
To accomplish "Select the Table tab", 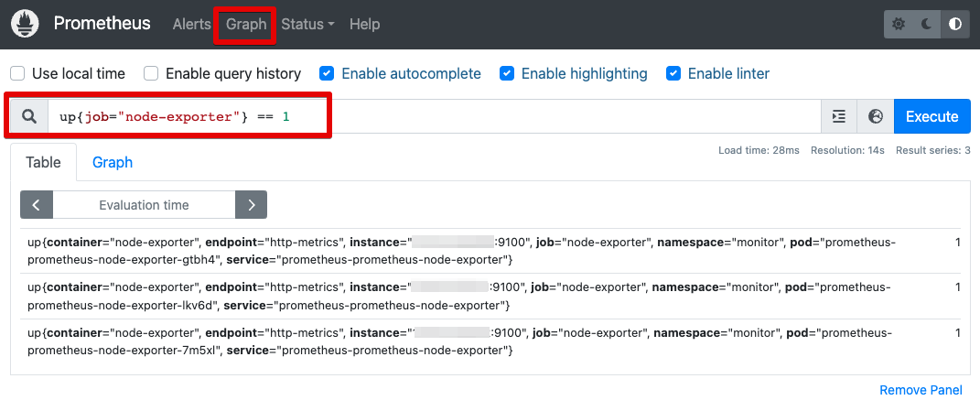I will [43, 162].
